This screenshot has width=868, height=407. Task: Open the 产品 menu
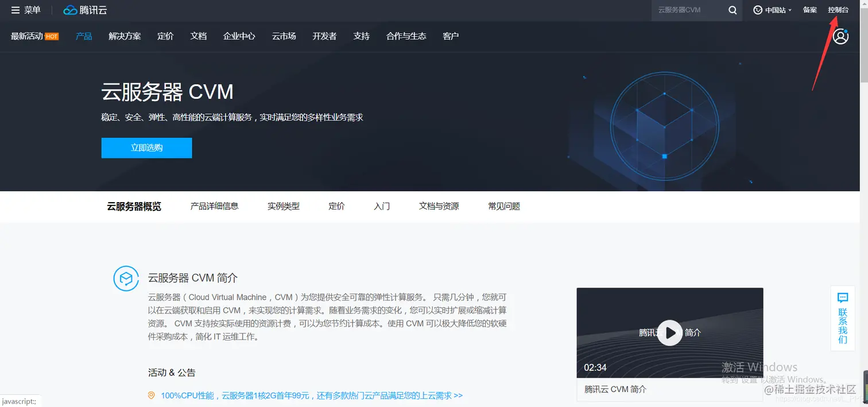tap(84, 36)
